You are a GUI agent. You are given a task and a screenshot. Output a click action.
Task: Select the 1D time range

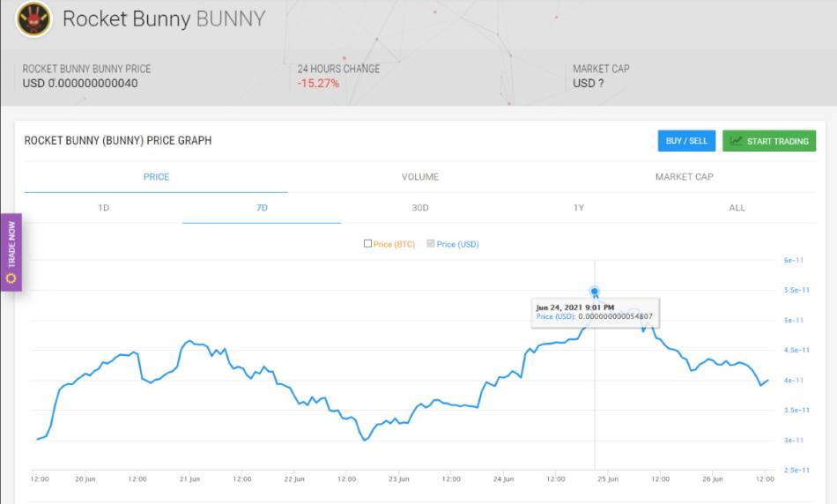click(104, 208)
